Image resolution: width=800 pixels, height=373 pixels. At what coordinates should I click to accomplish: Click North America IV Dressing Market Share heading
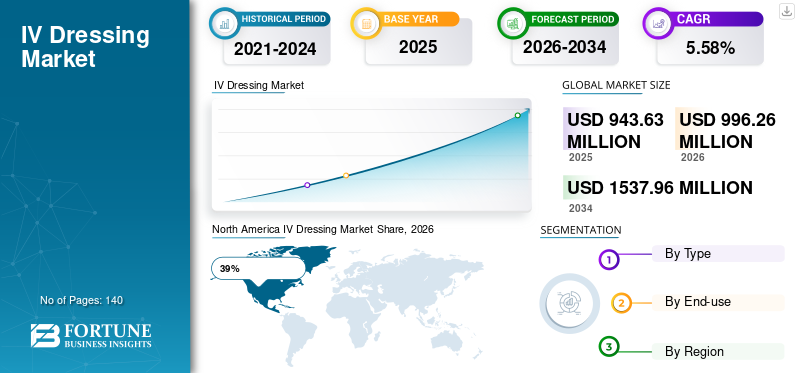323,230
